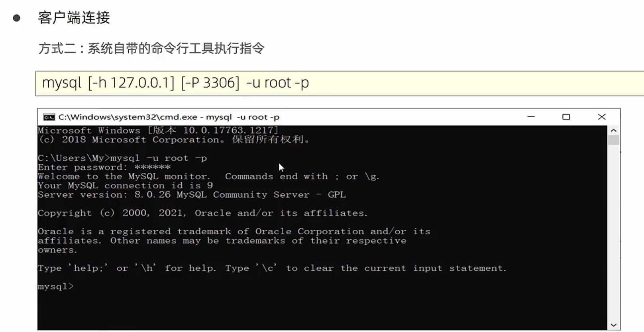Image resolution: width=644 pixels, height=332 pixels.
Task: Click the scrollbar down arrow in console
Action: point(614,325)
